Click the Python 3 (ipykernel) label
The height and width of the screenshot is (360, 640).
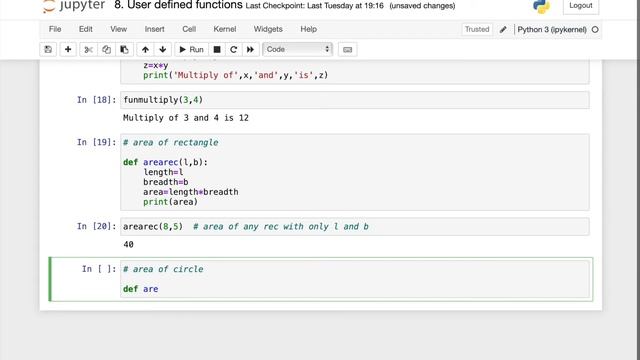[x=552, y=29]
